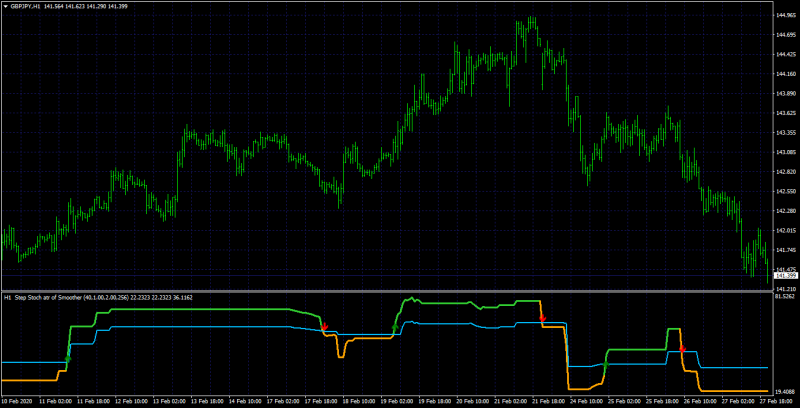The width and height of the screenshot is (800, 408).
Task: Click the 24 Feb 10:00 time axis label
Action: [x=586, y=402]
